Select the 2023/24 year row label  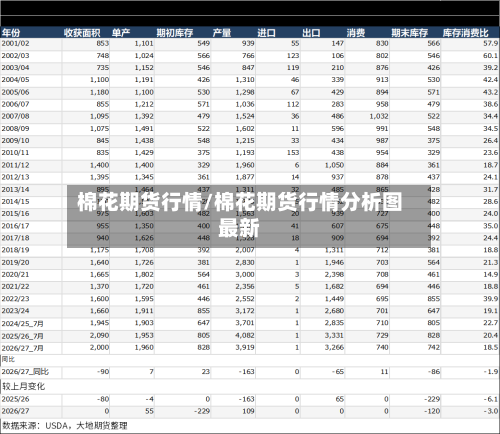pos(15,311)
